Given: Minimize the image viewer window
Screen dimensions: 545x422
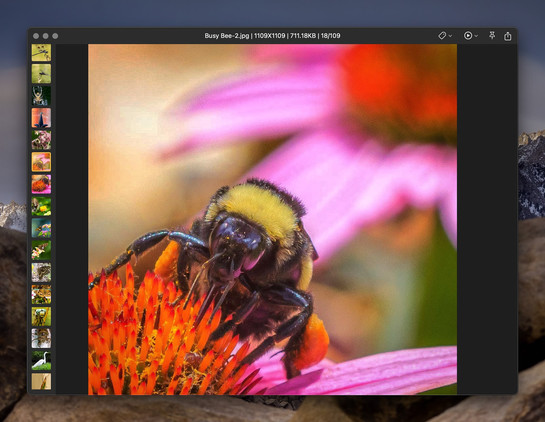Looking at the screenshot, I should coord(46,36).
